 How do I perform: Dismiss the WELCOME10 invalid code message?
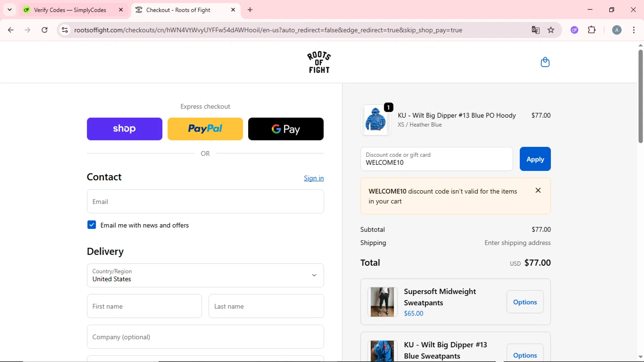pyautogui.click(x=538, y=190)
